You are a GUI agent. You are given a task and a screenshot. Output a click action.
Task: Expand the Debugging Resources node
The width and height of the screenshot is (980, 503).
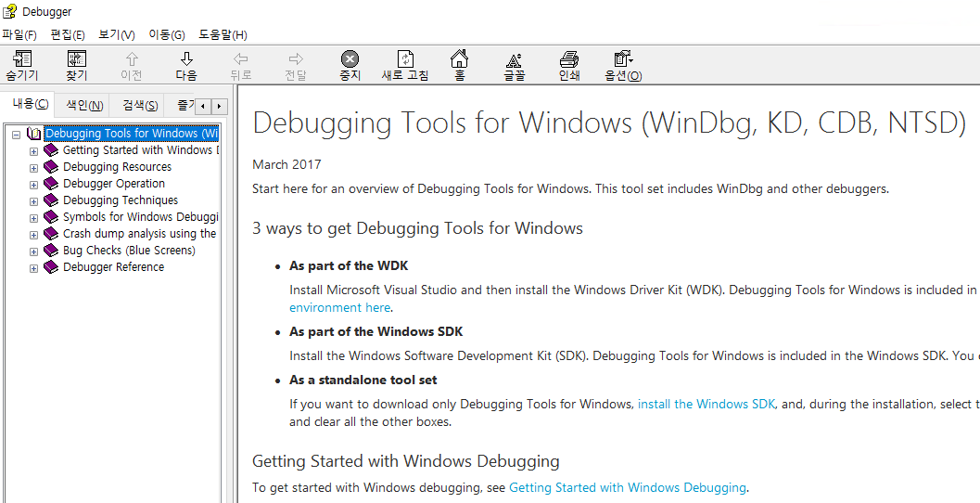(x=33, y=168)
